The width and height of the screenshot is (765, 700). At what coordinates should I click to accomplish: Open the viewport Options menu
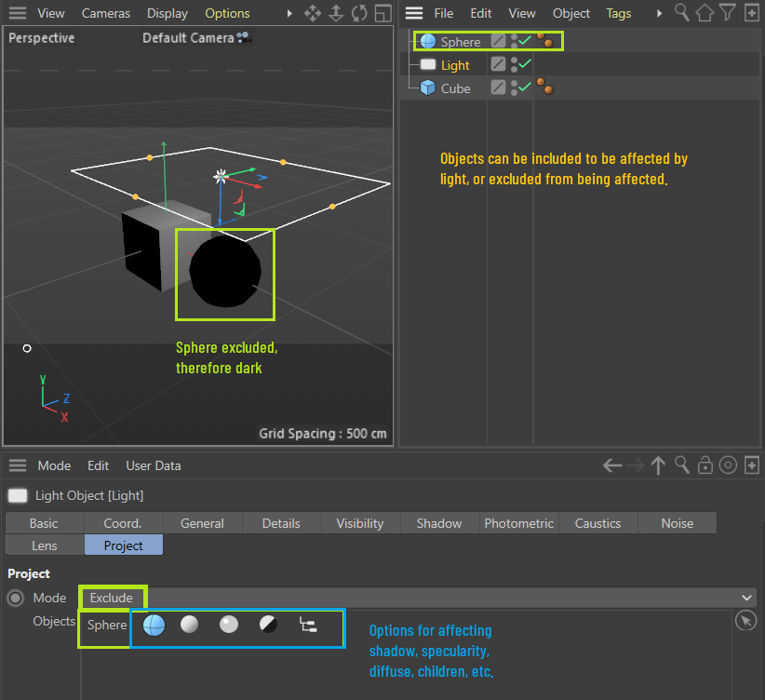[227, 13]
